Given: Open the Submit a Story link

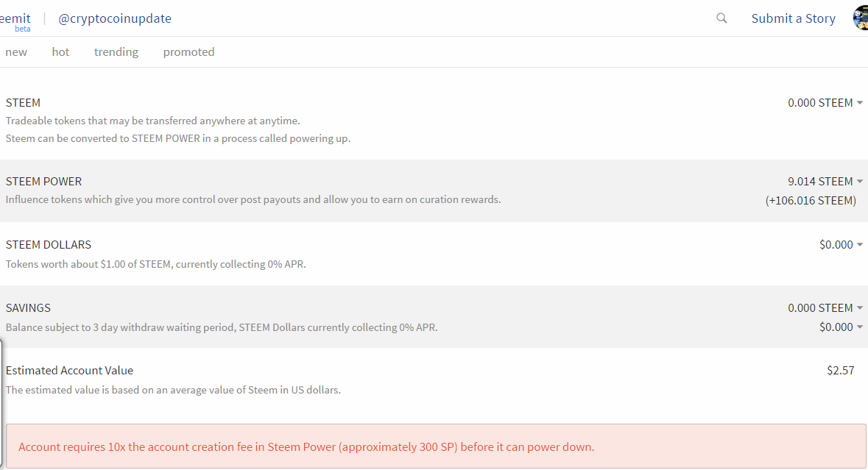Looking at the screenshot, I should [x=793, y=18].
